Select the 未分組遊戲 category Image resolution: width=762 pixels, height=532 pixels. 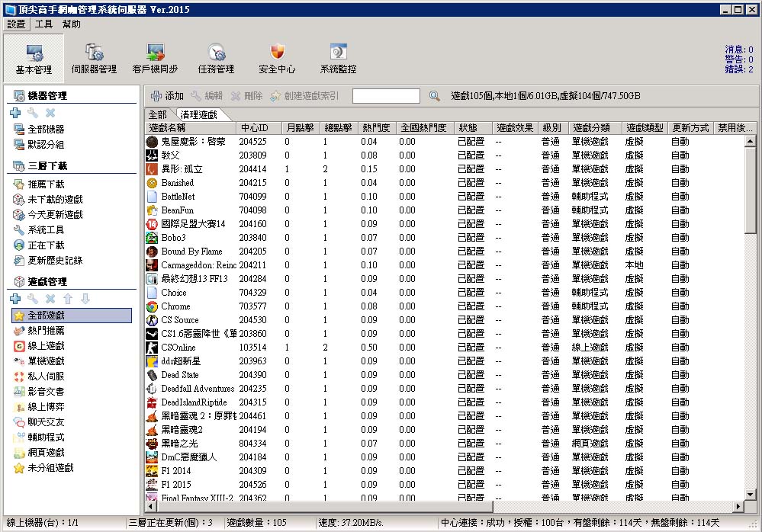[44, 468]
